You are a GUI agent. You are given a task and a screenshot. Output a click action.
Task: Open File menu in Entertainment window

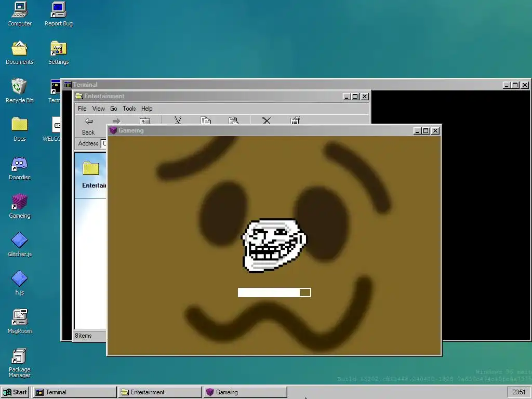(x=82, y=109)
